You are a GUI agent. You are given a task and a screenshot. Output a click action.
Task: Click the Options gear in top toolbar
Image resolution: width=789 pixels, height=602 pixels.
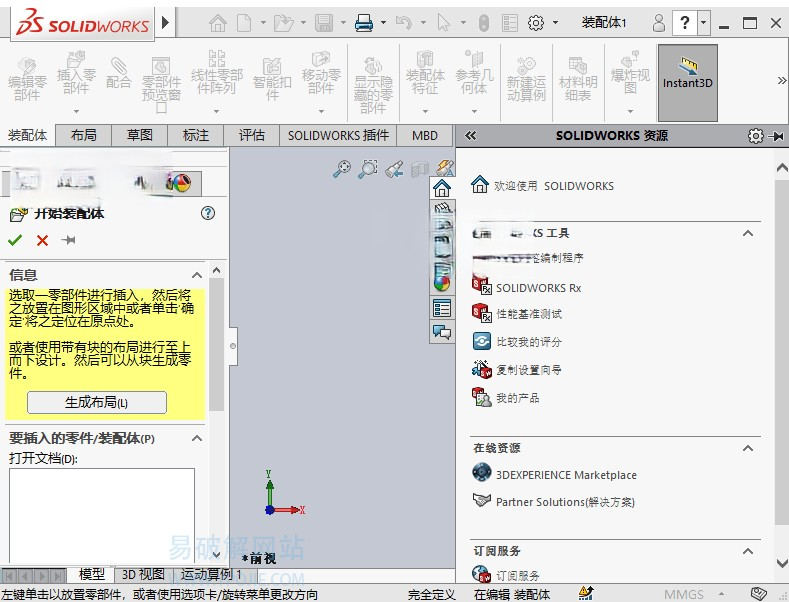tap(536, 23)
